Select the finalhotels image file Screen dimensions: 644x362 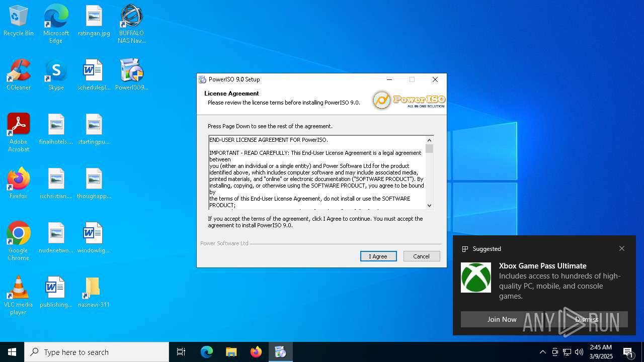click(56, 130)
